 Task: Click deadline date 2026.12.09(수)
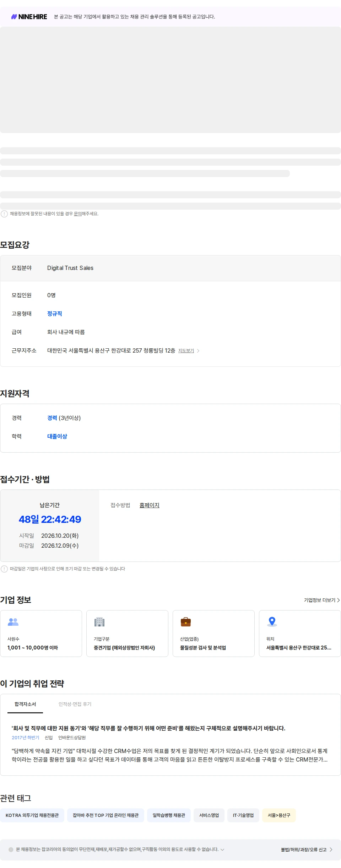pyautogui.click(x=60, y=546)
